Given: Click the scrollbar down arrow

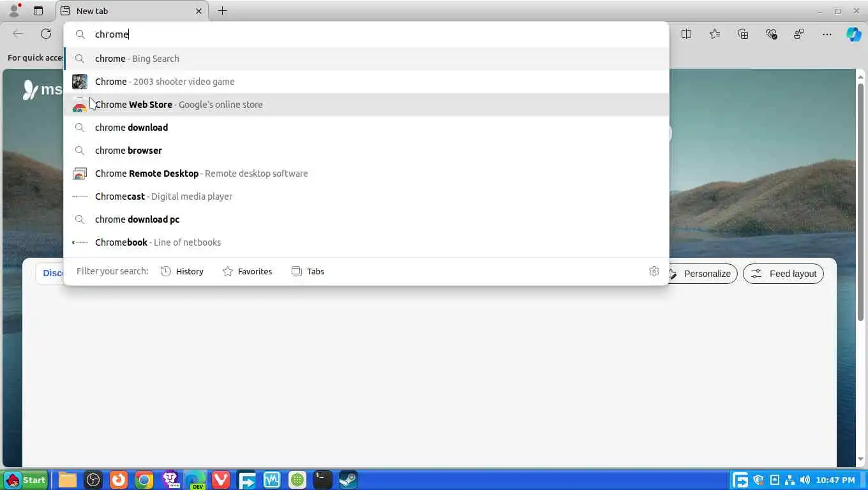Looking at the screenshot, I should (860, 459).
